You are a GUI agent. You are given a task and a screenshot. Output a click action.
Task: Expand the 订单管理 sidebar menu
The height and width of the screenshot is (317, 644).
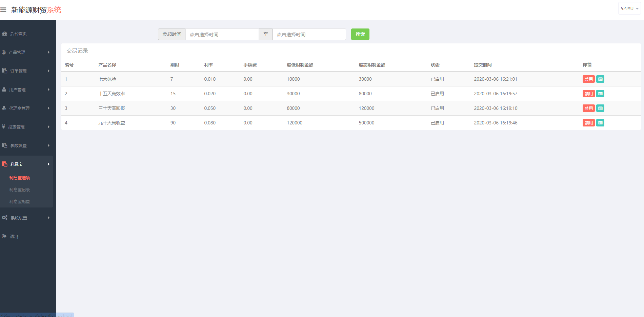pos(26,71)
